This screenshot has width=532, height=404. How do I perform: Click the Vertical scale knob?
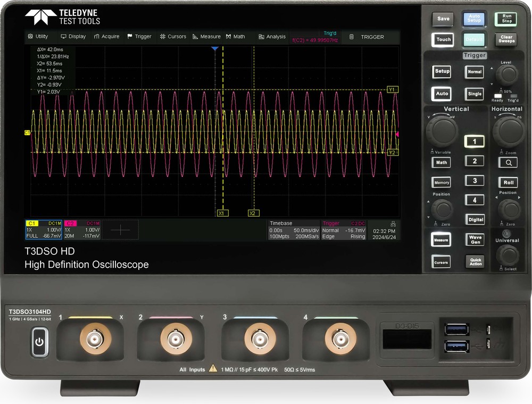point(442,131)
